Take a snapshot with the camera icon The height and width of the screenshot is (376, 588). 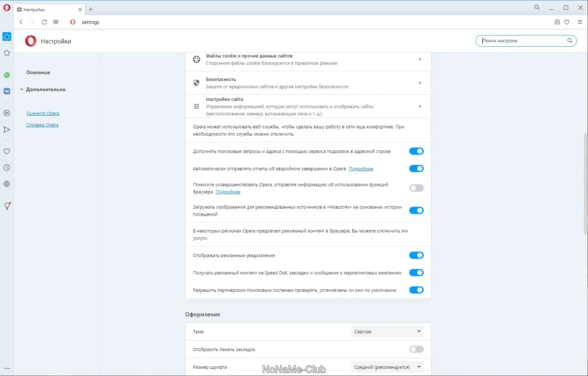point(557,22)
